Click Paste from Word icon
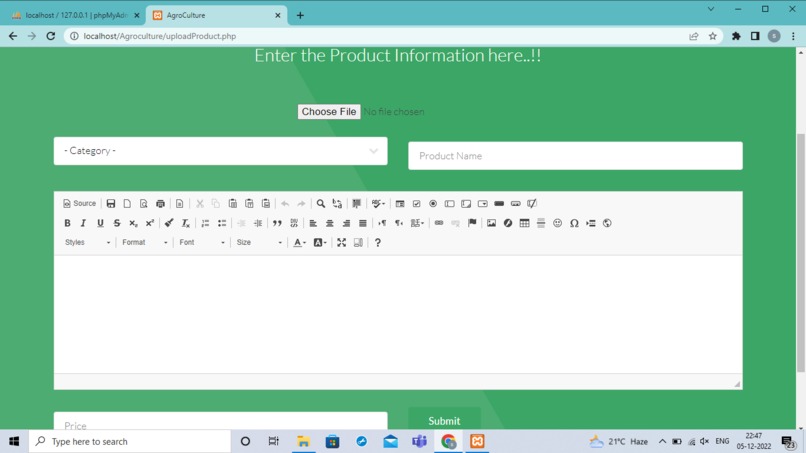This screenshot has width=806, height=453. point(266,204)
